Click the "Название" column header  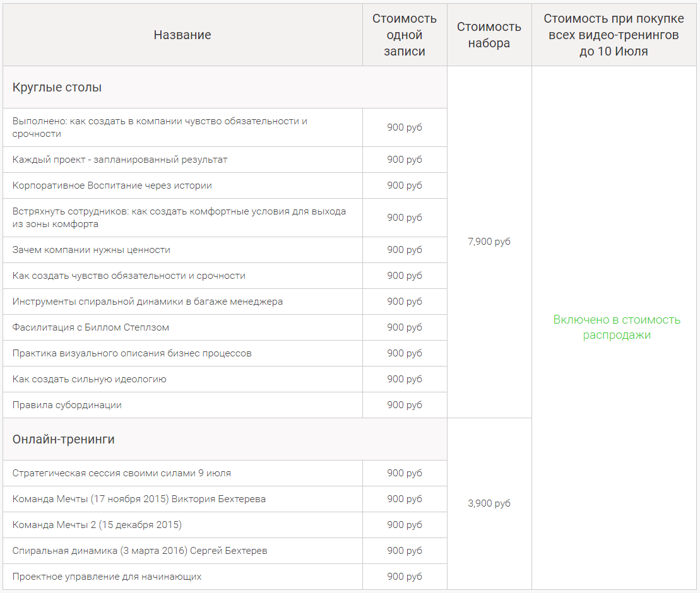pyautogui.click(x=182, y=35)
